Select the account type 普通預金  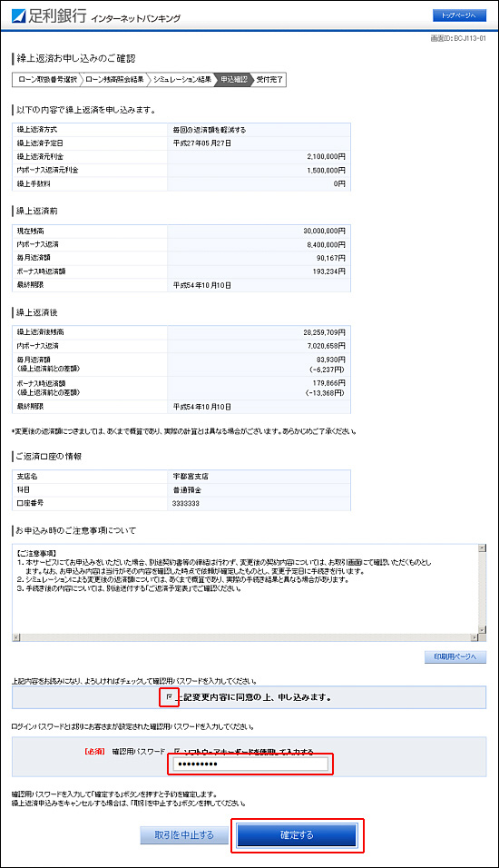point(187,490)
